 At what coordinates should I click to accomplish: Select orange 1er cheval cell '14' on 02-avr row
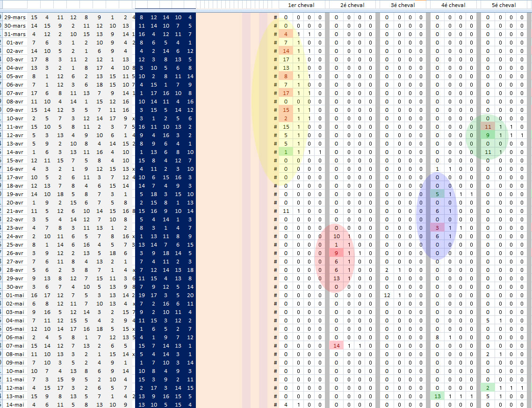click(286, 51)
